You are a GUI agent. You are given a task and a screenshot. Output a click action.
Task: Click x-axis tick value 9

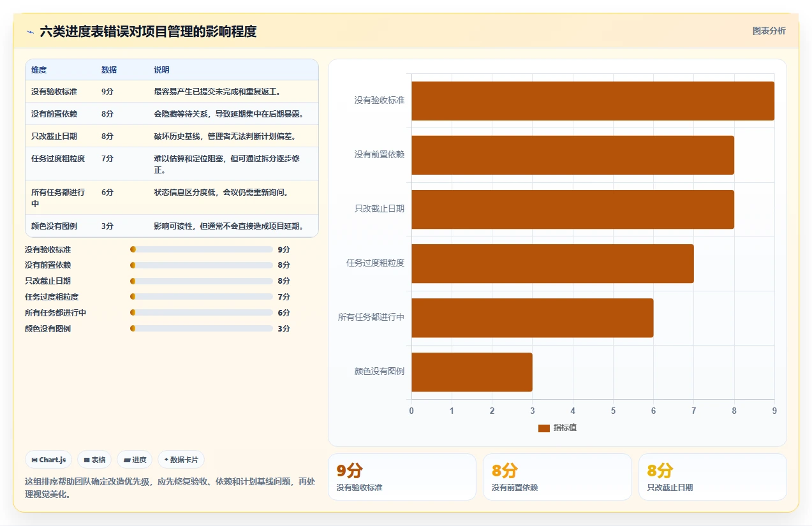pyautogui.click(x=774, y=411)
